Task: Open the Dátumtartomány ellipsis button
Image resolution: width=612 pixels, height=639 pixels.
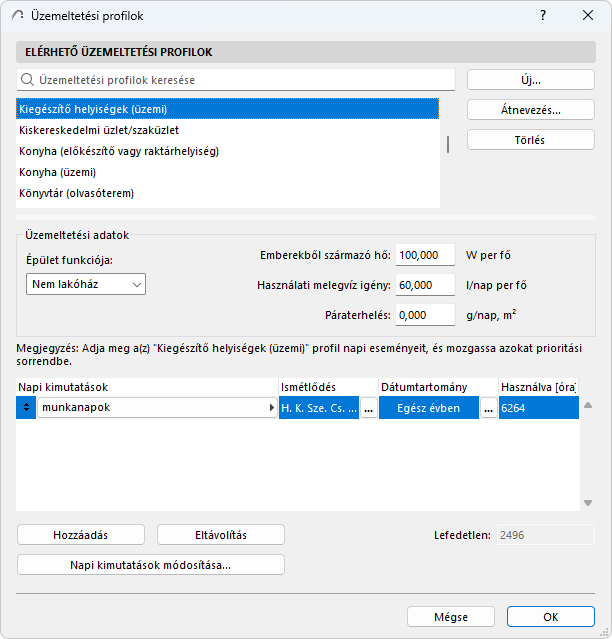Action: tap(489, 408)
